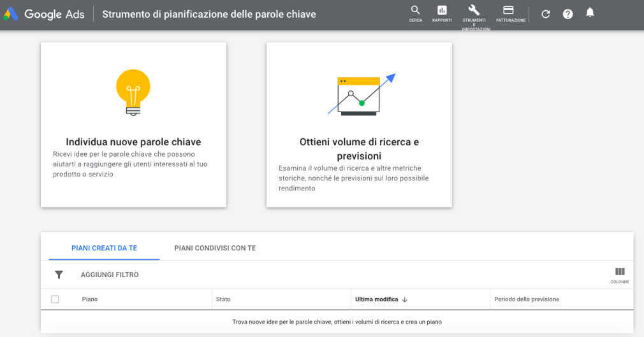Open the Rapporti bar chart icon
644x337 pixels.
click(442, 10)
